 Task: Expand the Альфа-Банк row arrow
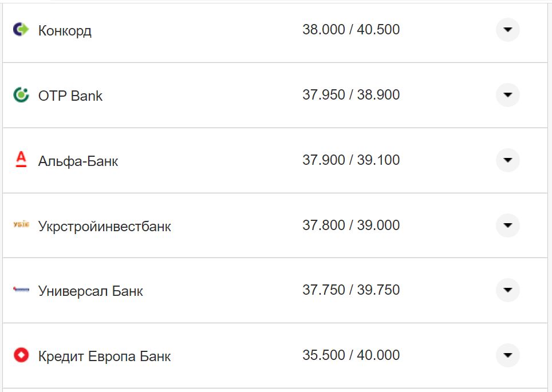click(x=507, y=160)
